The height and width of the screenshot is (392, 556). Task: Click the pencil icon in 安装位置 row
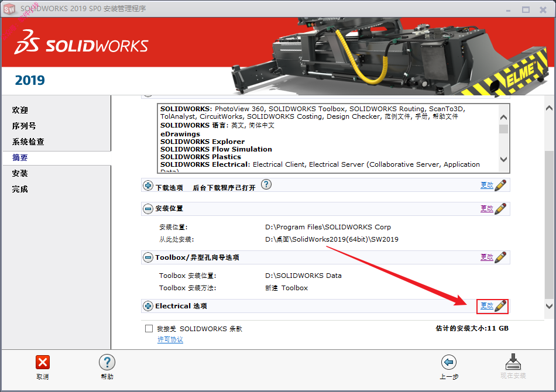[x=500, y=208]
